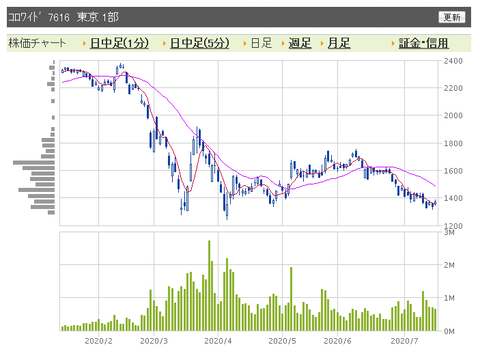Switch to the 月足 monthly chart
480x360 pixels.
click(339, 43)
